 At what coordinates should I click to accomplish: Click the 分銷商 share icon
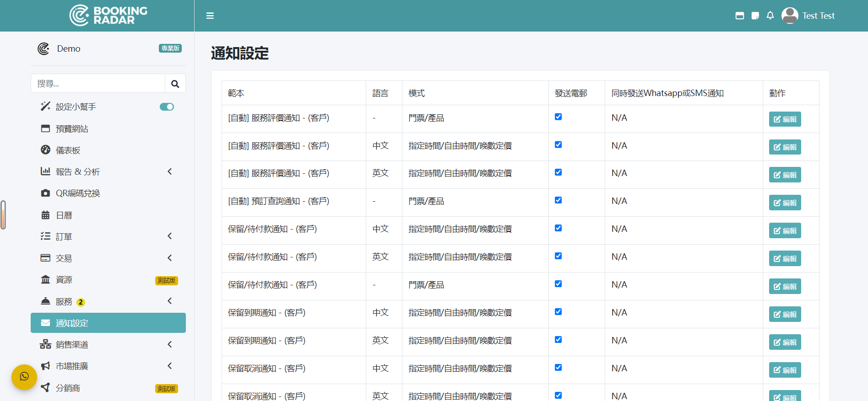pyautogui.click(x=45, y=388)
